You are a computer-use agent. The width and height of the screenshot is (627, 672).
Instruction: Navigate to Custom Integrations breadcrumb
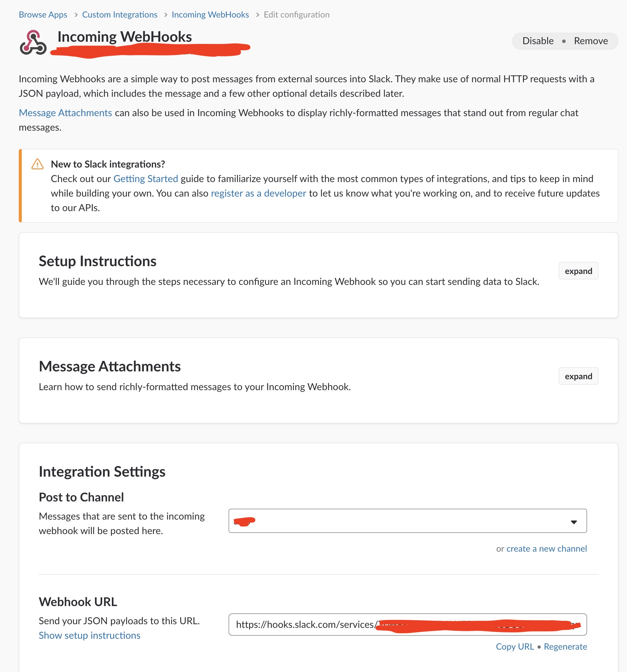click(x=120, y=15)
